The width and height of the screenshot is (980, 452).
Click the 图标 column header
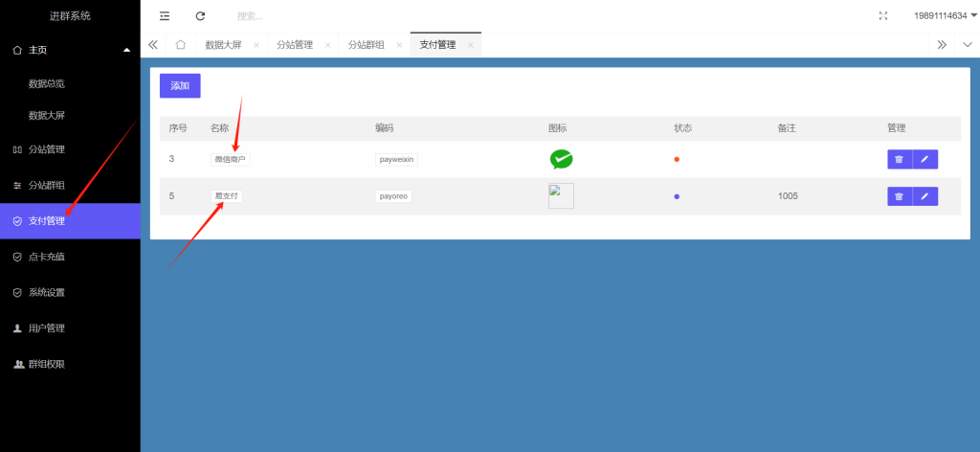pos(558,128)
